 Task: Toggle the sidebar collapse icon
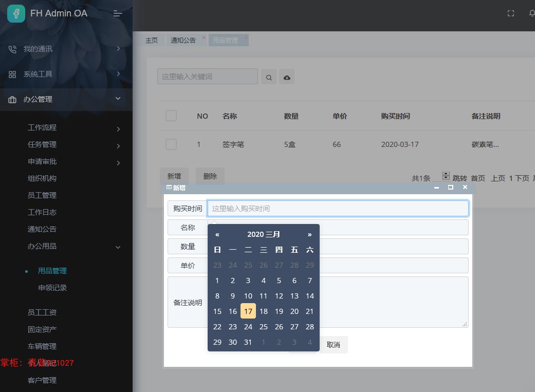pos(118,13)
